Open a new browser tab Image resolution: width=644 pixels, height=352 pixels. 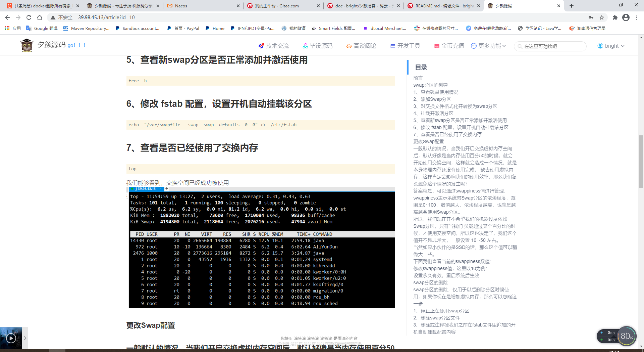click(x=572, y=6)
